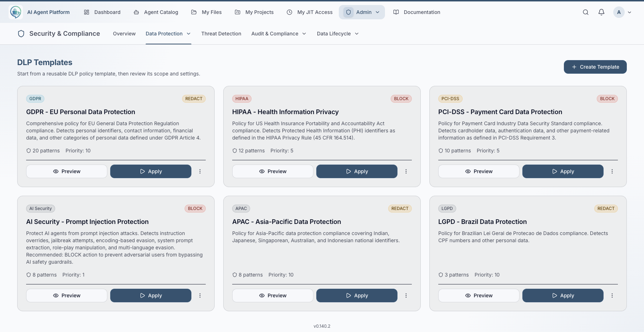Click the AI Agent Platform logo icon
644x332 pixels.
(16, 12)
